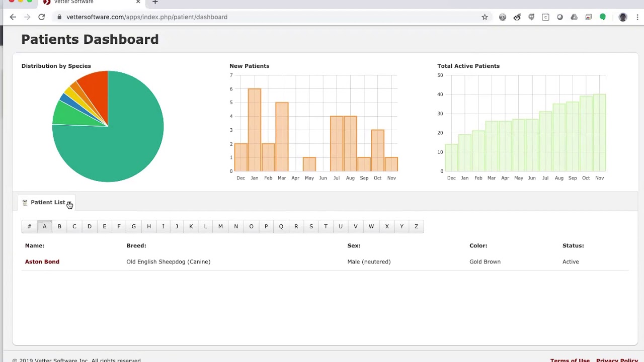Filter patients by letter Z

pos(416,227)
